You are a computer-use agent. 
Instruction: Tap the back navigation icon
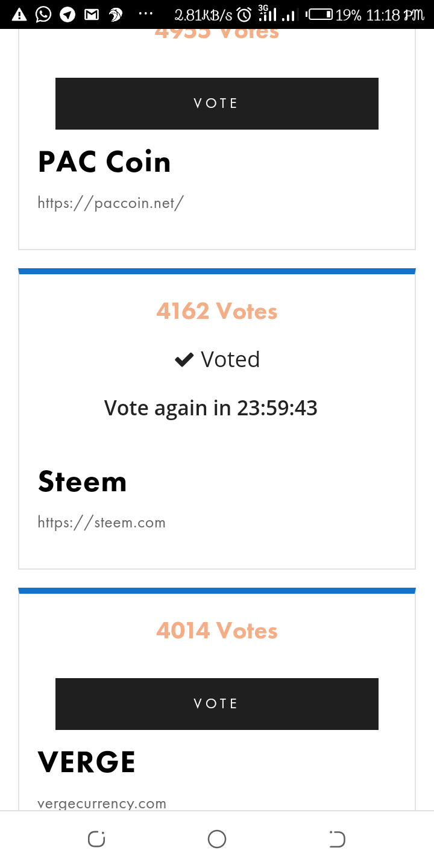pos(338,839)
